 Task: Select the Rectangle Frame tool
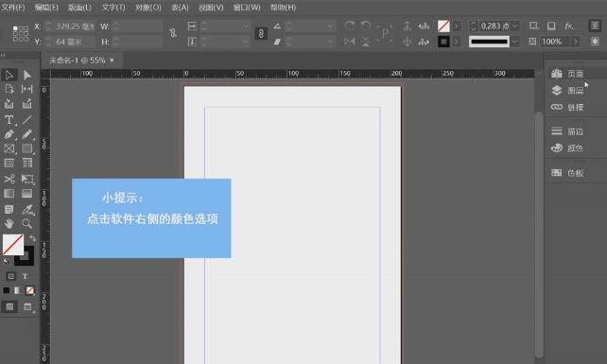pyautogui.click(x=9, y=148)
